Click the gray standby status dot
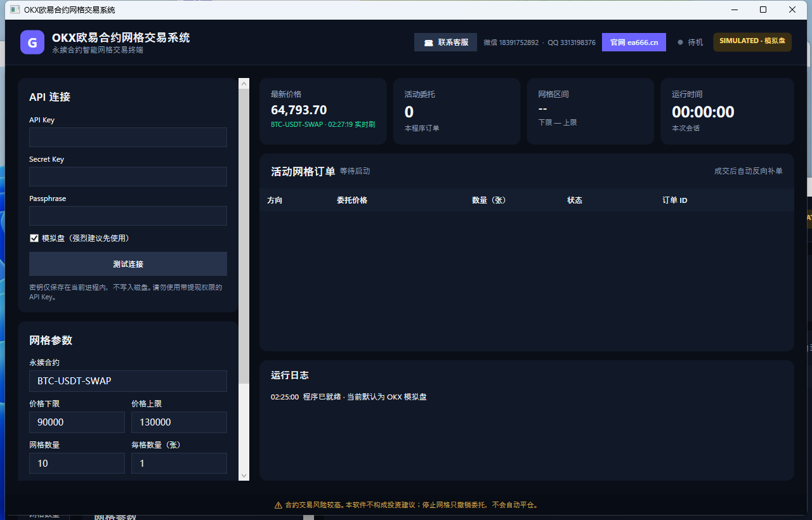 click(x=680, y=42)
